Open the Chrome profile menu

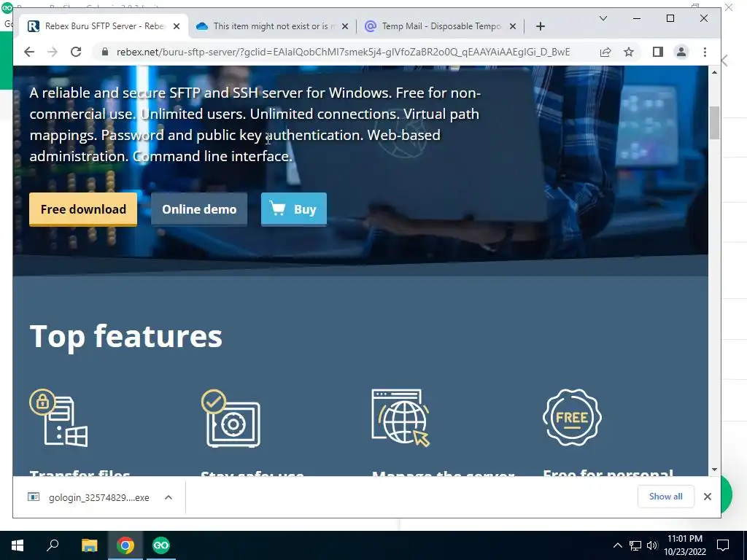pyautogui.click(x=681, y=52)
